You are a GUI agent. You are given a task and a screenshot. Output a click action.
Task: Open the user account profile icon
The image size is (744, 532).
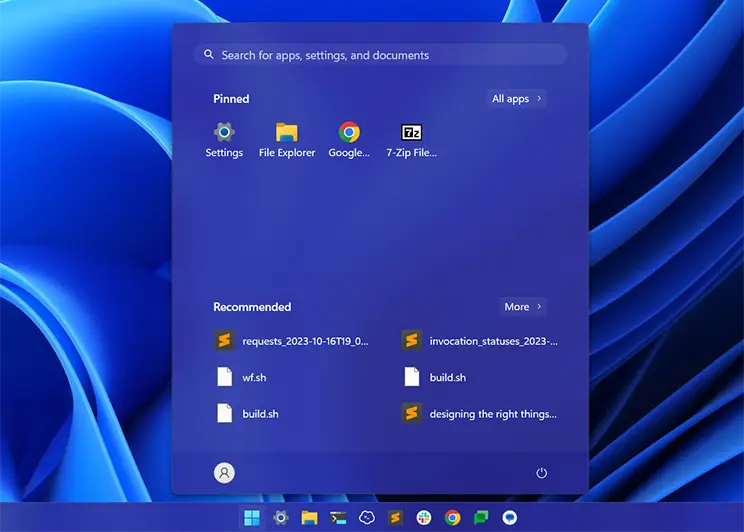224,473
